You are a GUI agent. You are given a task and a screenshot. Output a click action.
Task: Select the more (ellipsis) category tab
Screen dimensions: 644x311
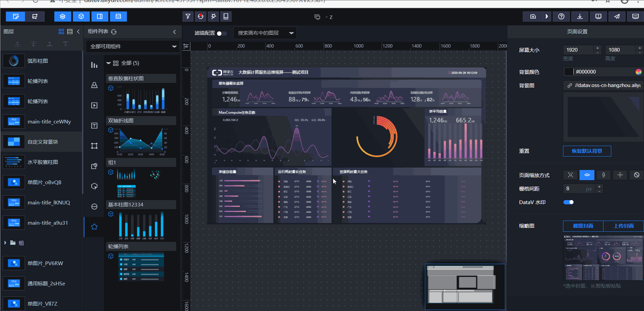94,207
